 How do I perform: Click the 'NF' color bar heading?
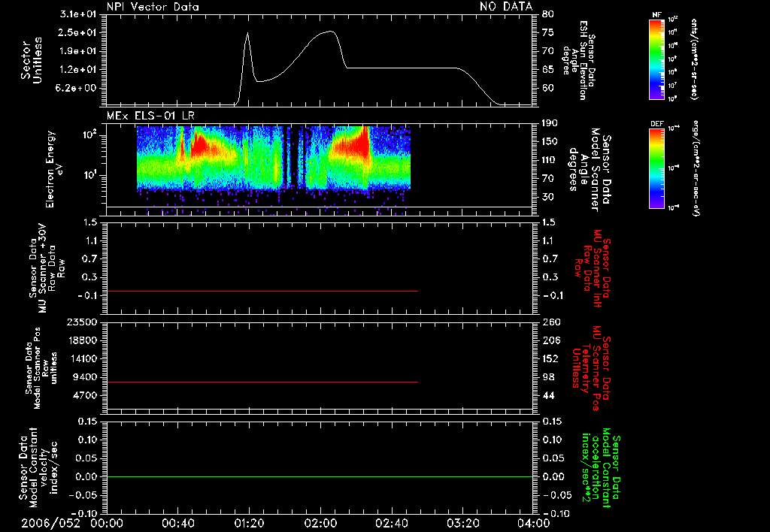[656, 15]
